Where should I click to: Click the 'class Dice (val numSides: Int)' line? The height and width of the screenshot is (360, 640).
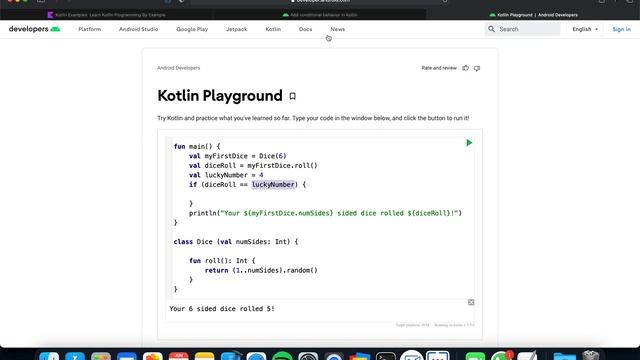(x=236, y=242)
